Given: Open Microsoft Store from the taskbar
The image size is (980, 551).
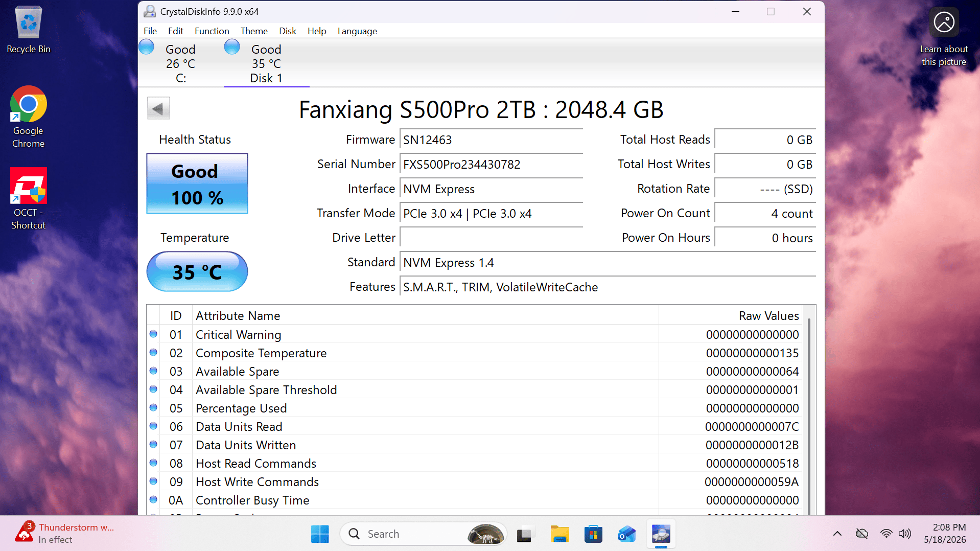Looking at the screenshot, I should click(593, 534).
